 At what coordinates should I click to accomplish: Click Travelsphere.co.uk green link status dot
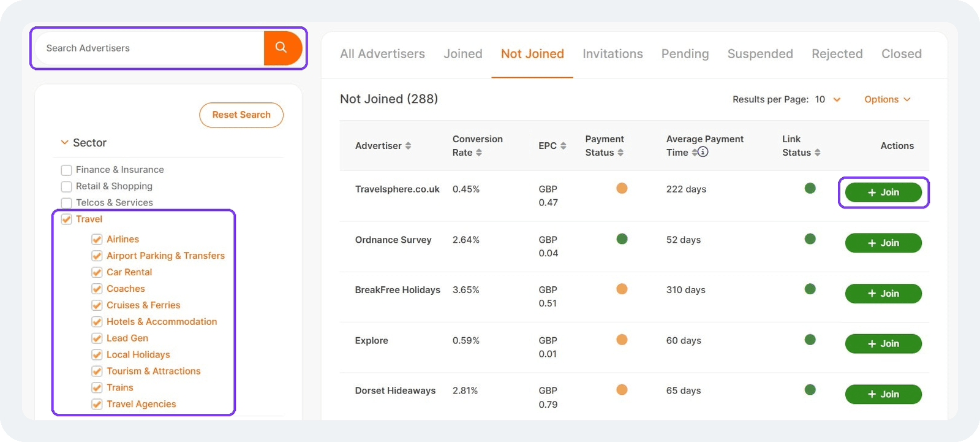point(810,188)
